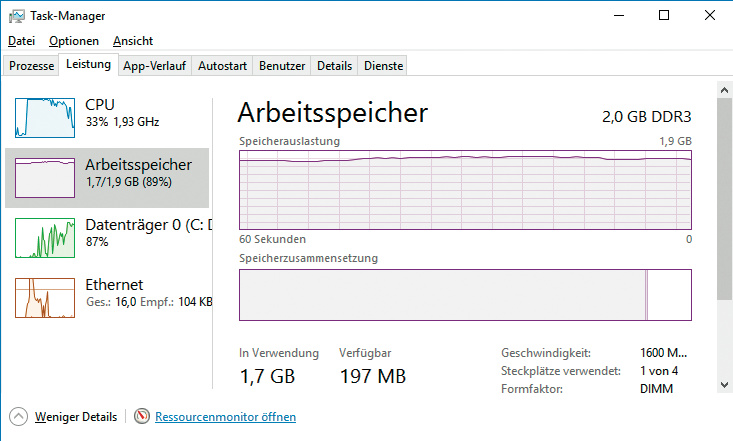
Task: Open the Ressourcenmonitor öffnen link
Action: coord(225,416)
